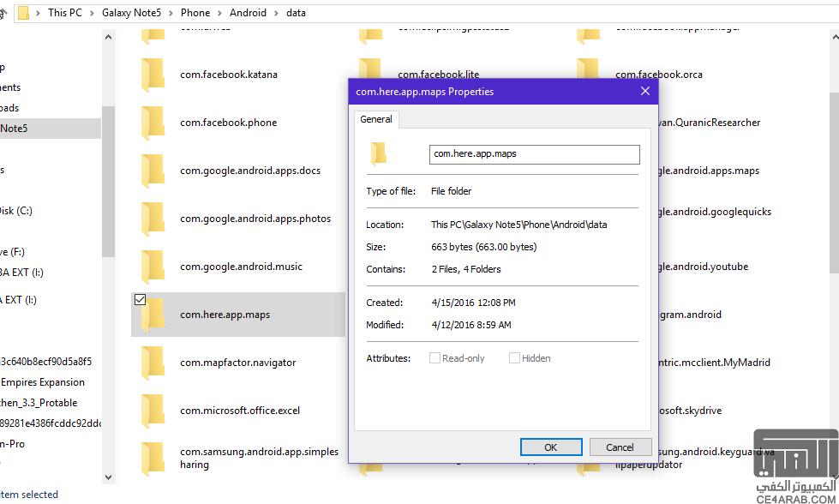Click the 'item selected' status bar text
839x504 pixels.
coord(29,495)
